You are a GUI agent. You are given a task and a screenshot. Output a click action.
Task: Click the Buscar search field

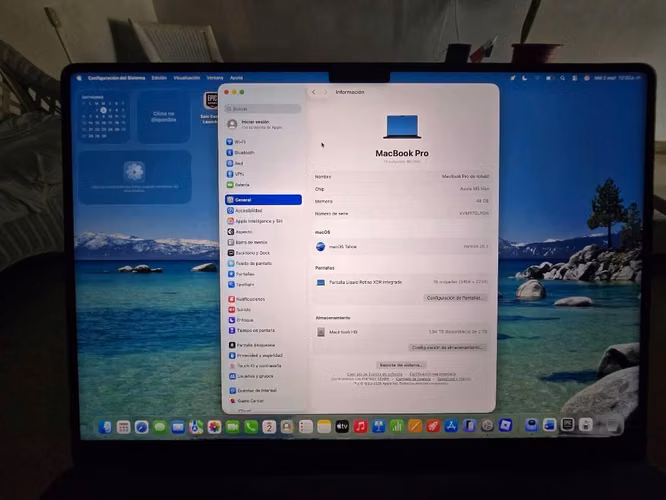[263, 109]
